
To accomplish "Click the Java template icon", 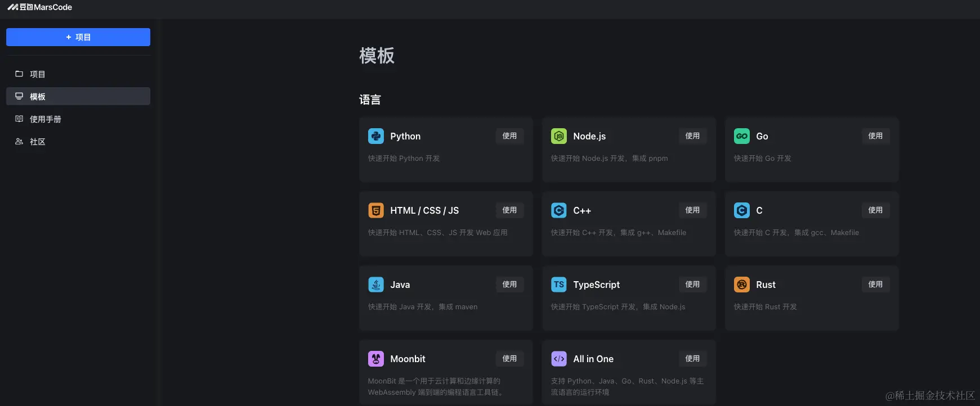I will 376,285.
